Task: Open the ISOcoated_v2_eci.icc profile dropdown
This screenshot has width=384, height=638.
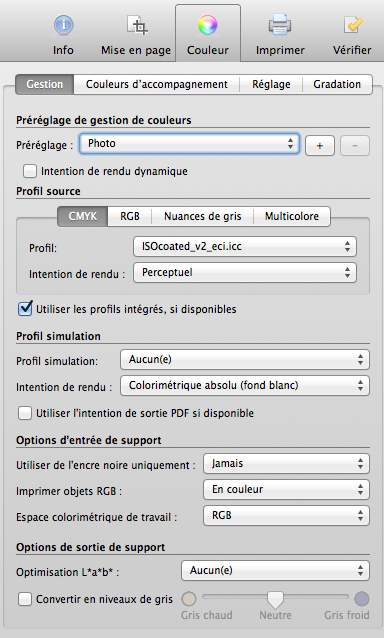Action: 245,247
